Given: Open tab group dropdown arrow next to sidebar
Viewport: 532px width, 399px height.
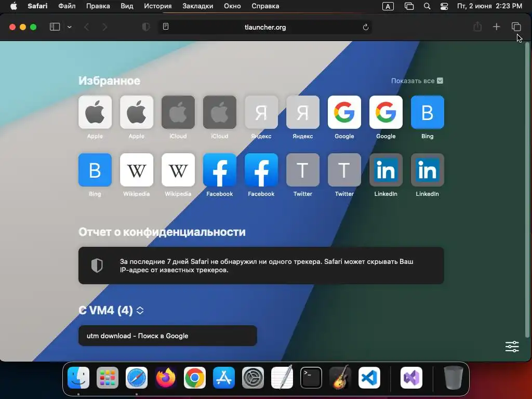Looking at the screenshot, I should click(x=70, y=27).
